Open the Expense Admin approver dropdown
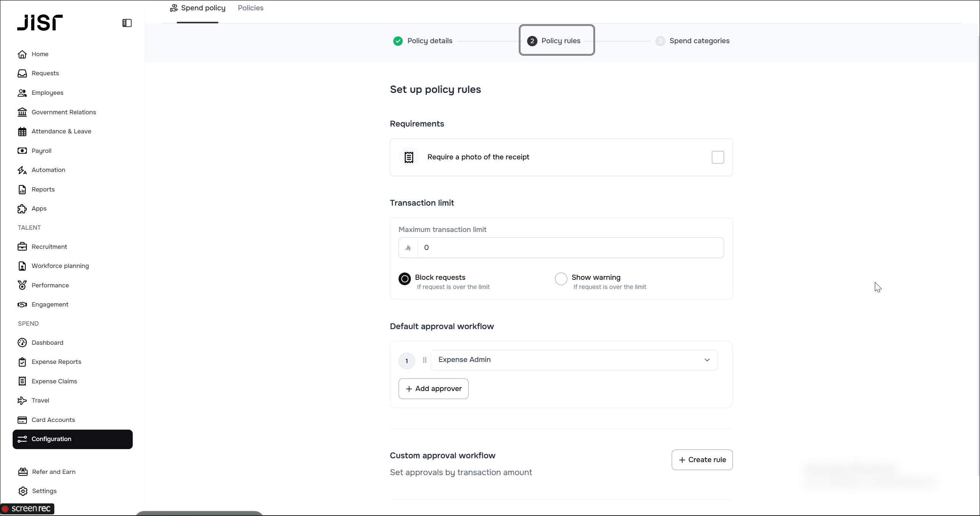Image resolution: width=980 pixels, height=516 pixels. (x=574, y=360)
